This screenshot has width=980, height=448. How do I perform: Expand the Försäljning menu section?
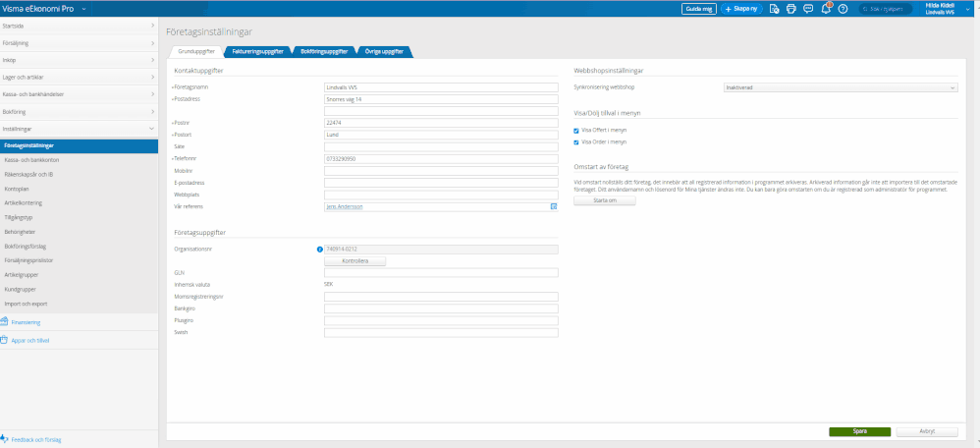click(x=79, y=43)
